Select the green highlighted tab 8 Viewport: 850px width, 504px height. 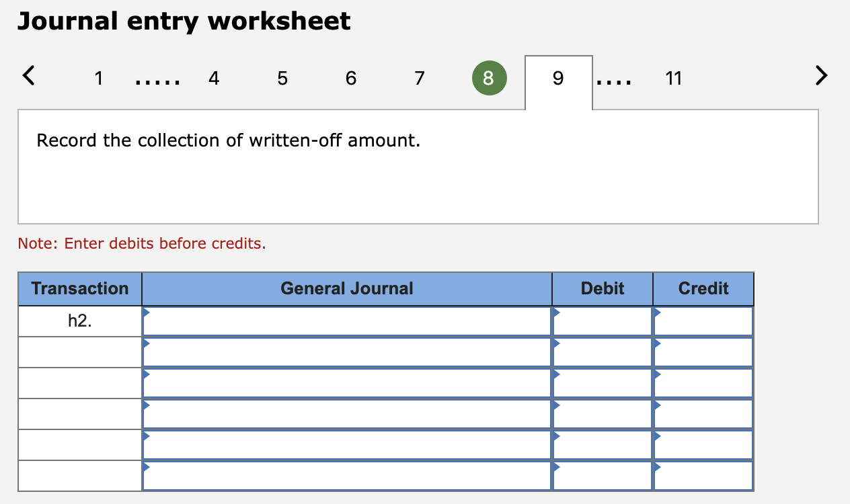pyautogui.click(x=489, y=78)
